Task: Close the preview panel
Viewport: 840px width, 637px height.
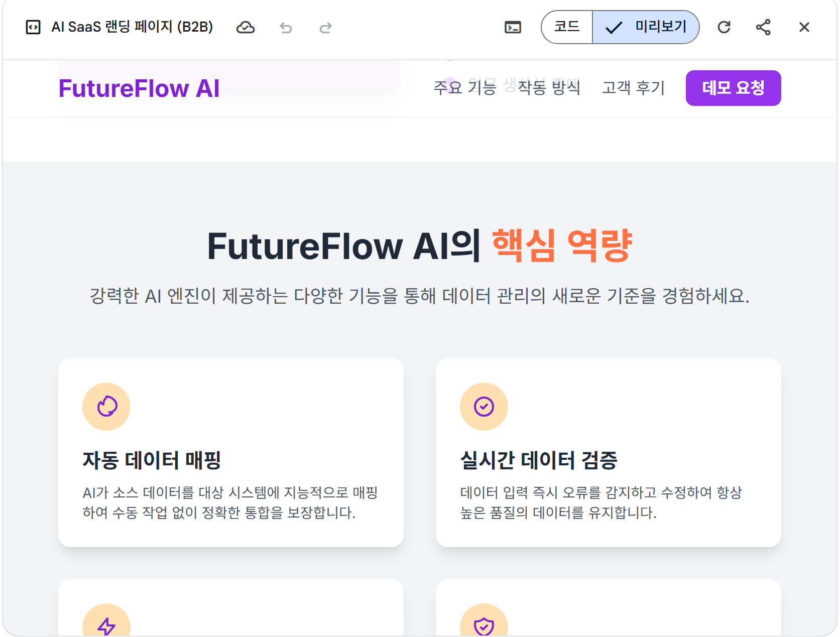Action: tap(804, 27)
